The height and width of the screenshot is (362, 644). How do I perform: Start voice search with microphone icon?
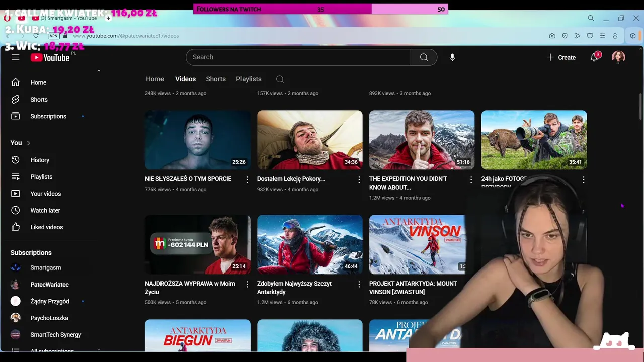coord(452,57)
